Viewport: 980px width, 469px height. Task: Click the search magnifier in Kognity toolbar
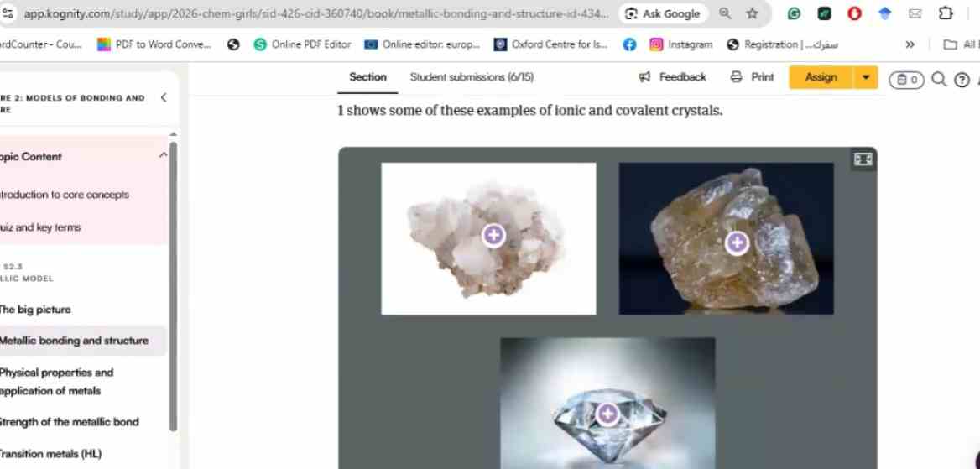pos(939,79)
